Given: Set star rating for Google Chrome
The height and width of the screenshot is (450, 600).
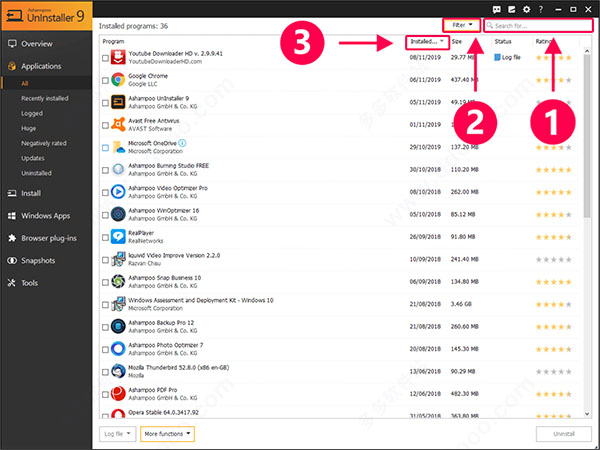Looking at the screenshot, I should [x=554, y=80].
